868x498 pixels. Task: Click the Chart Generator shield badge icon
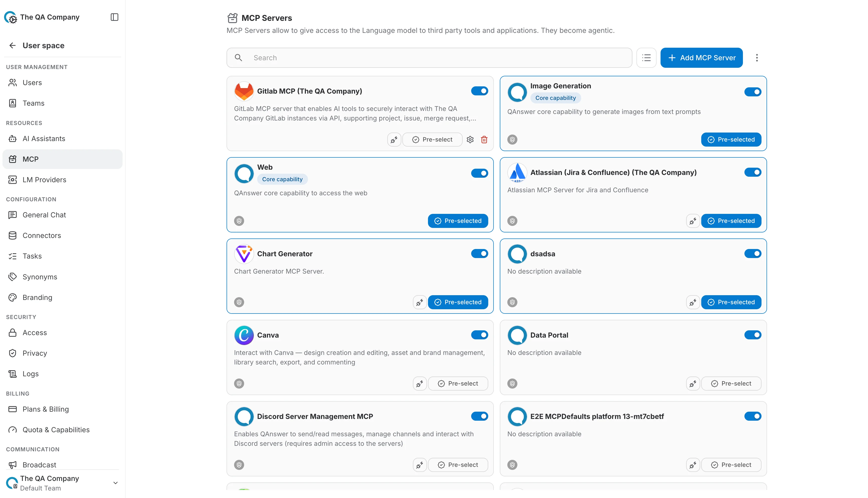pos(239,302)
